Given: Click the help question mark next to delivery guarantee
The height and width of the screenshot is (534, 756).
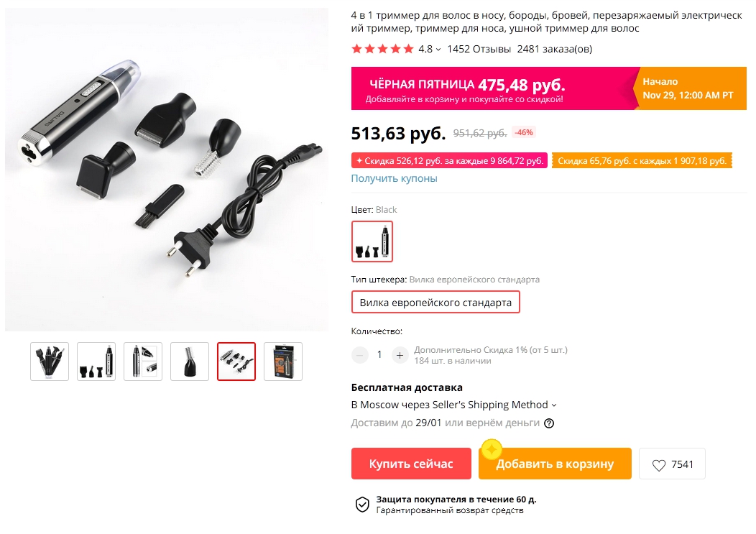Looking at the screenshot, I should coord(549,423).
